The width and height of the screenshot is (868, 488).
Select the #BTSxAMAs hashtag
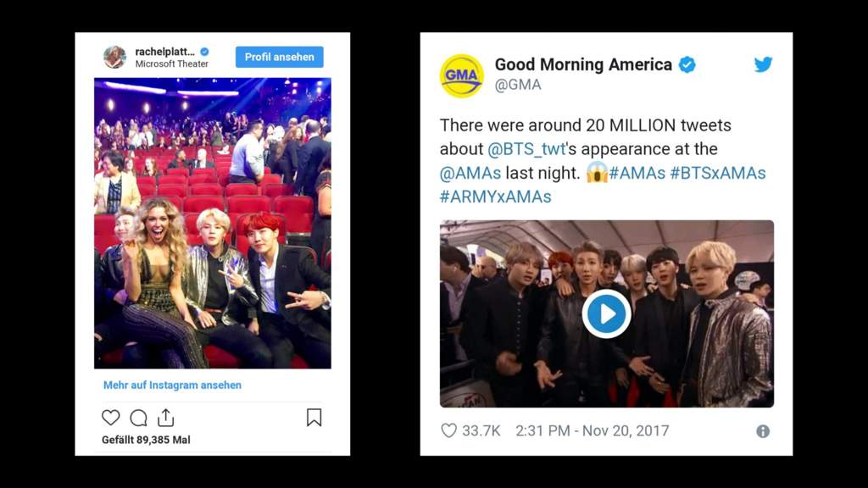[x=718, y=173]
